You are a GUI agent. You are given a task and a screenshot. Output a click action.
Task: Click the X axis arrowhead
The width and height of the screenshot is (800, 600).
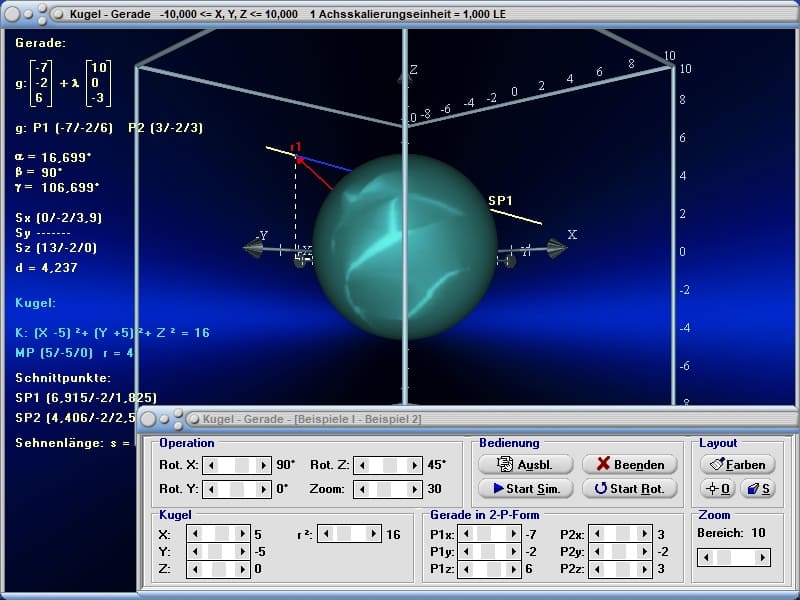[x=557, y=248]
